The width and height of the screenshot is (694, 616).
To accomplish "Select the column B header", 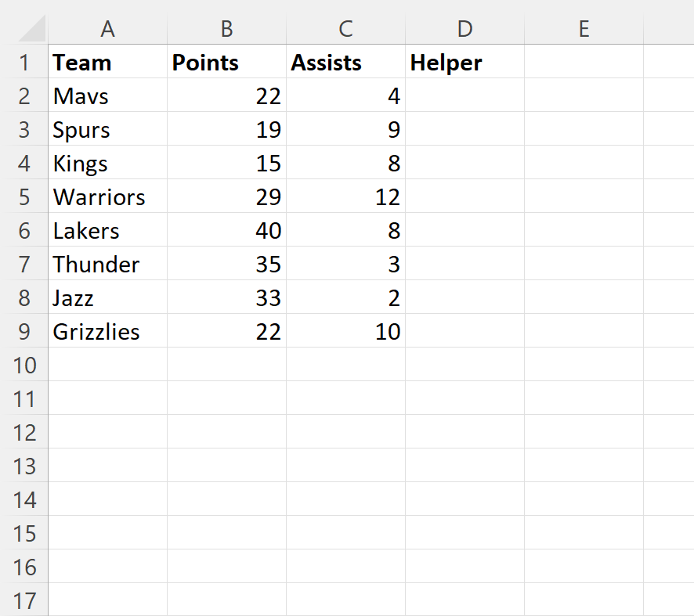I will click(x=226, y=29).
